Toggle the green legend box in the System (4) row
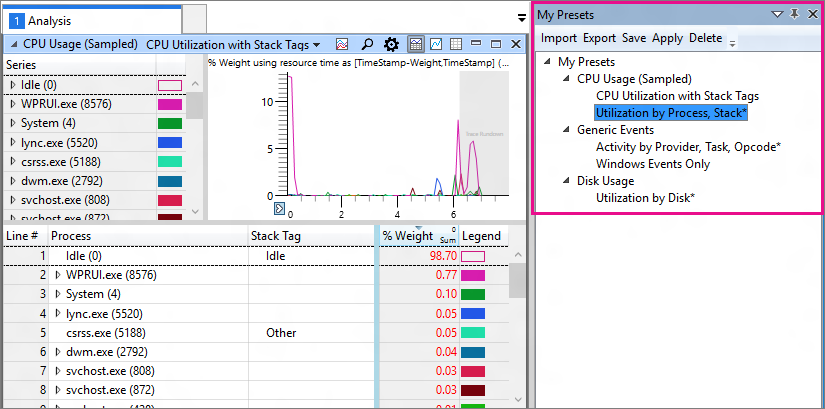This screenshot has height=409, width=825. pyautogui.click(x=473, y=295)
